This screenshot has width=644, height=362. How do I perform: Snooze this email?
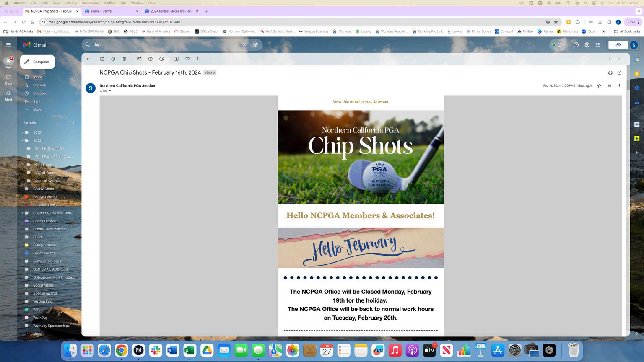pyautogui.click(x=151, y=59)
